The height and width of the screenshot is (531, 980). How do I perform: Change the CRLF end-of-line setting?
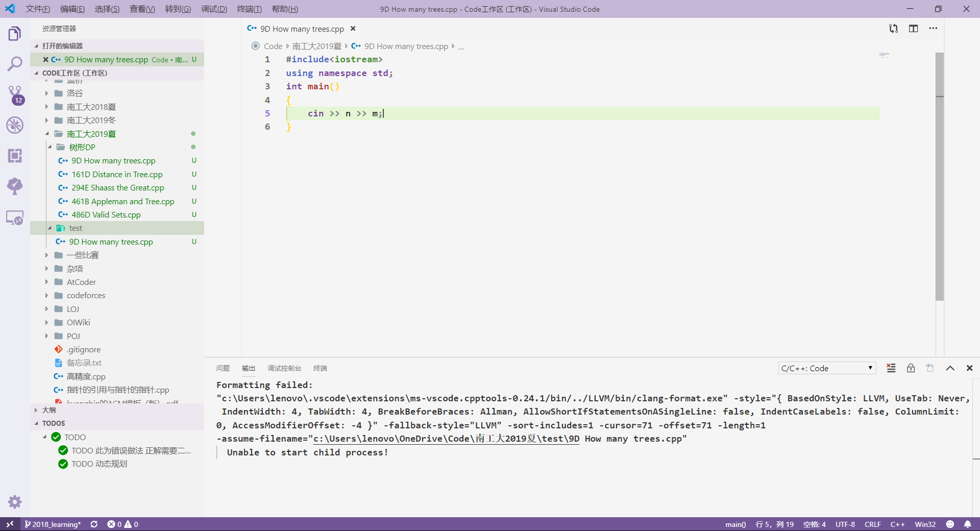tap(872, 524)
